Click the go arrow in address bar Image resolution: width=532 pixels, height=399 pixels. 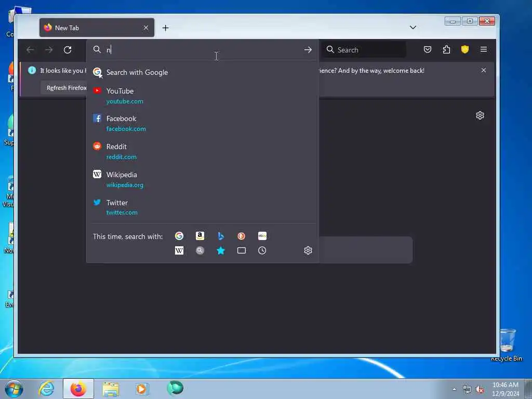click(308, 50)
